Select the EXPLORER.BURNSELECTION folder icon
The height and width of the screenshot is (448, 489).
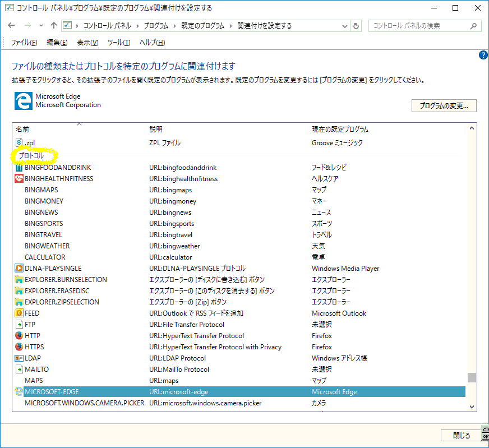point(19,279)
